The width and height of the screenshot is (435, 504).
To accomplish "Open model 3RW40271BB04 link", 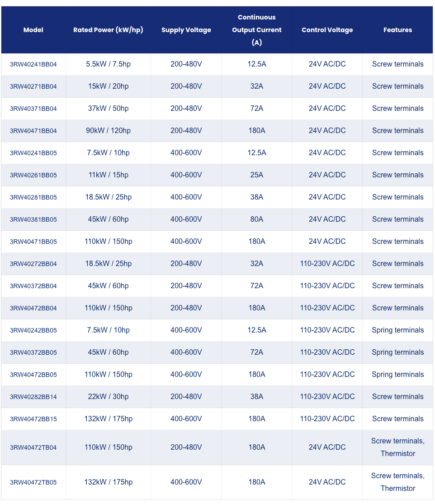I will coord(33,86).
